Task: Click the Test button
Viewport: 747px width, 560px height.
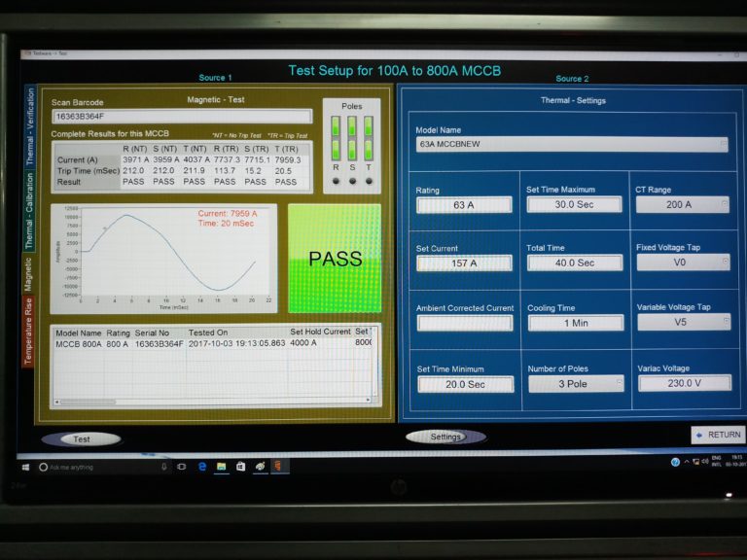Action: 82,439
